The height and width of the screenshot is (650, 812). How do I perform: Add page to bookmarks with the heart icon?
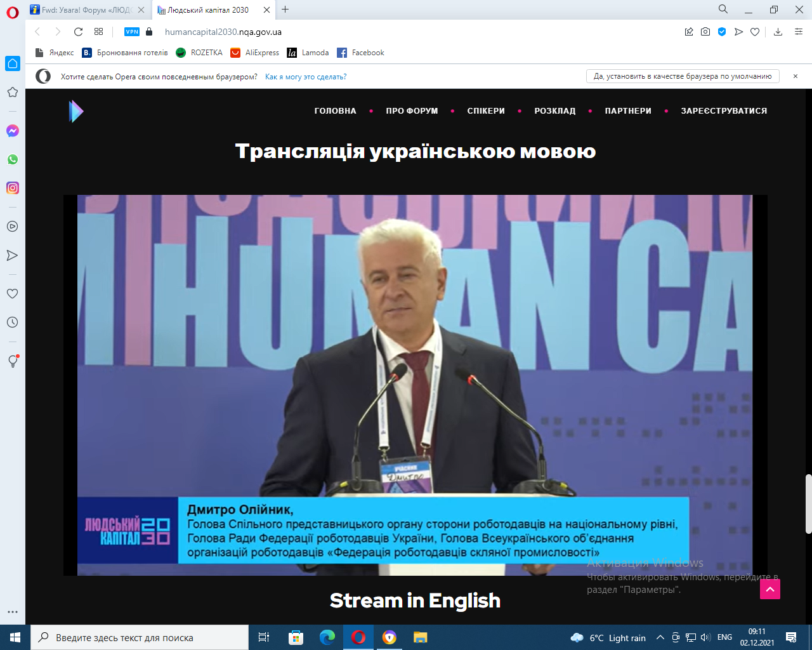click(x=755, y=32)
